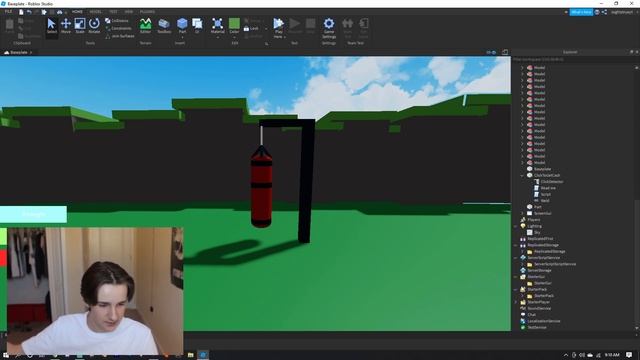Screen dimensions: 640x360
Task: Open the Windows Start menu
Action: tap(5, 355)
